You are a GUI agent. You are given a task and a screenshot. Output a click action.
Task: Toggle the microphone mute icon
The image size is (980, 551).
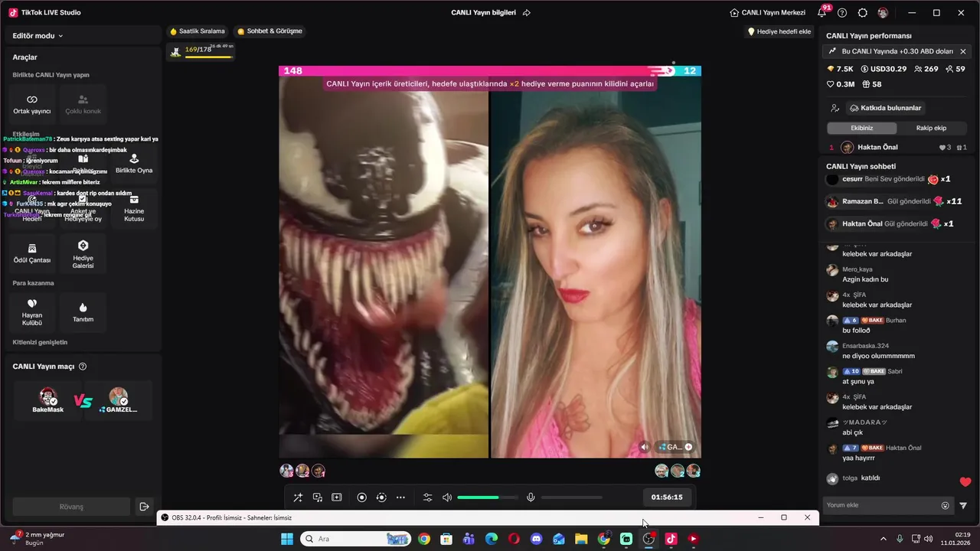531,497
